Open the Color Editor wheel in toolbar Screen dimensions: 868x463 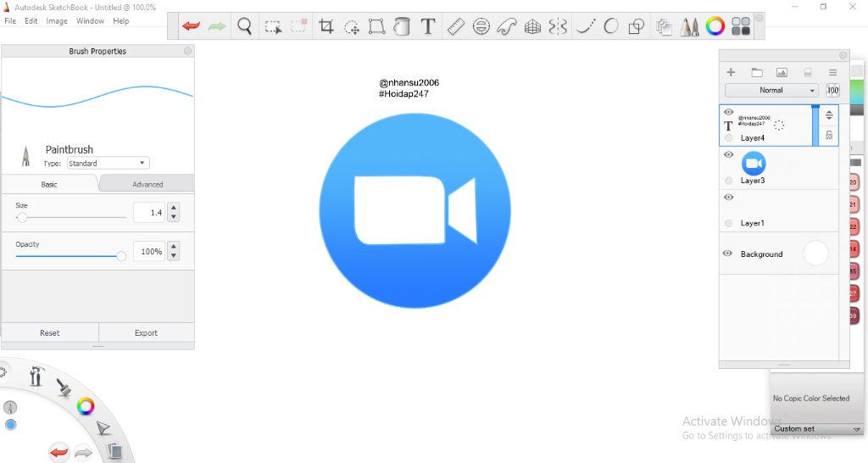pyautogui.click(x=715, y=26)
